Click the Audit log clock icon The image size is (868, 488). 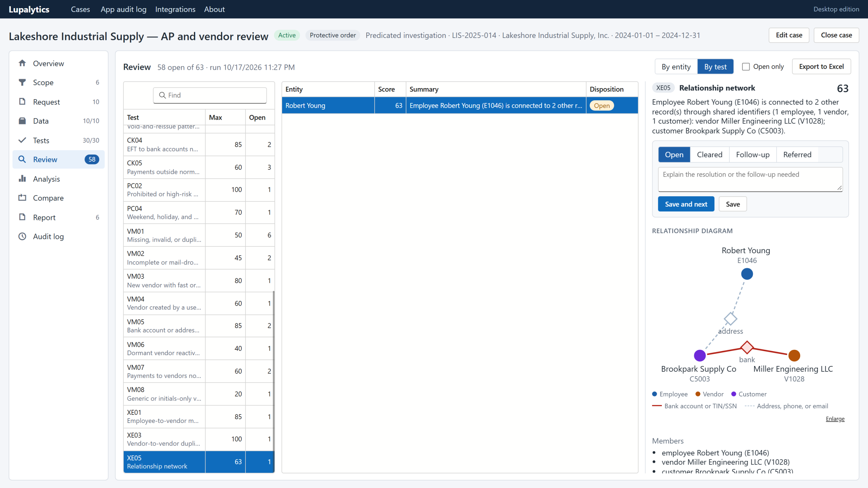click(x=22, y=237)
